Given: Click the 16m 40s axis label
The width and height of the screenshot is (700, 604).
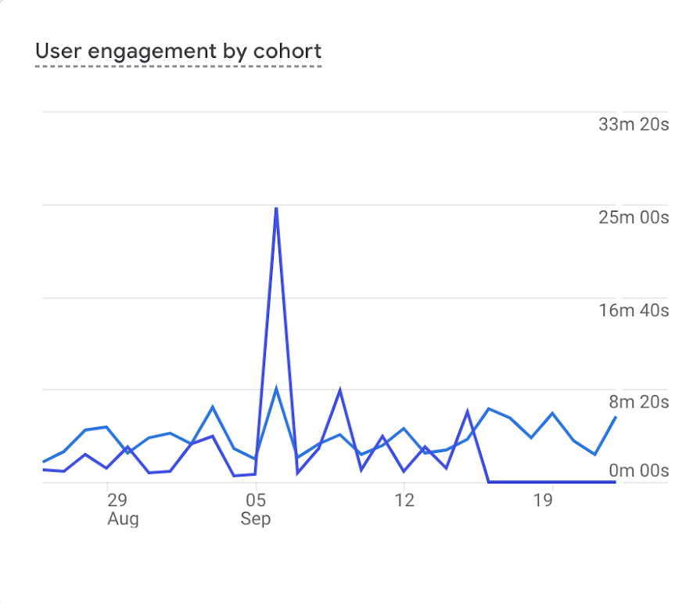Looking at the screenshot, I should [x=633, y=311].
